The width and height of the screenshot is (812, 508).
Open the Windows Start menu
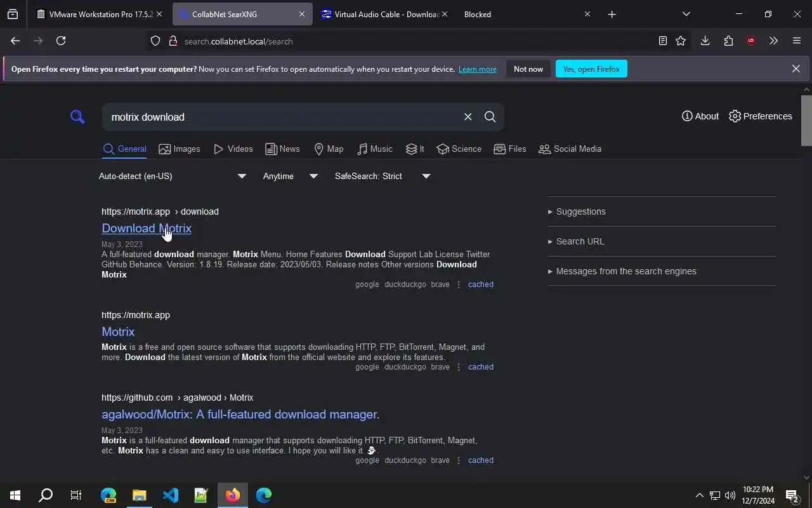click(15, 495)
